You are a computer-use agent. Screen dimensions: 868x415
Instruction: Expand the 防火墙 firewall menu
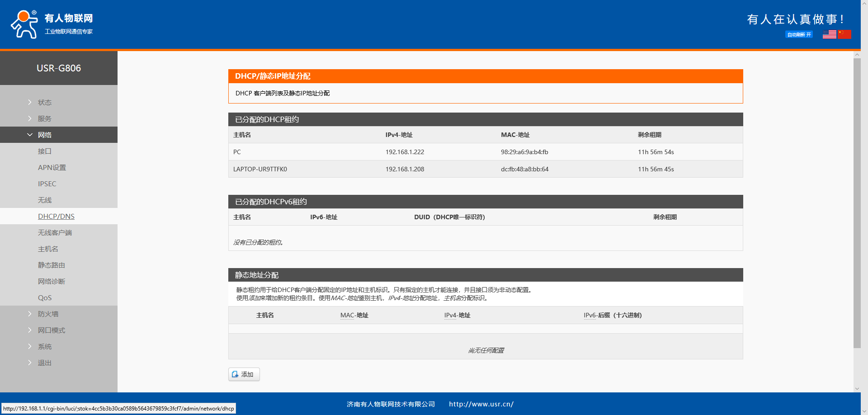tap(48, 314)
